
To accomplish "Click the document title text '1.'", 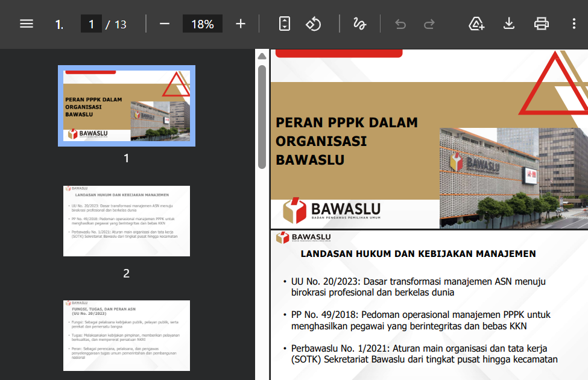I will tap(59, 24).
